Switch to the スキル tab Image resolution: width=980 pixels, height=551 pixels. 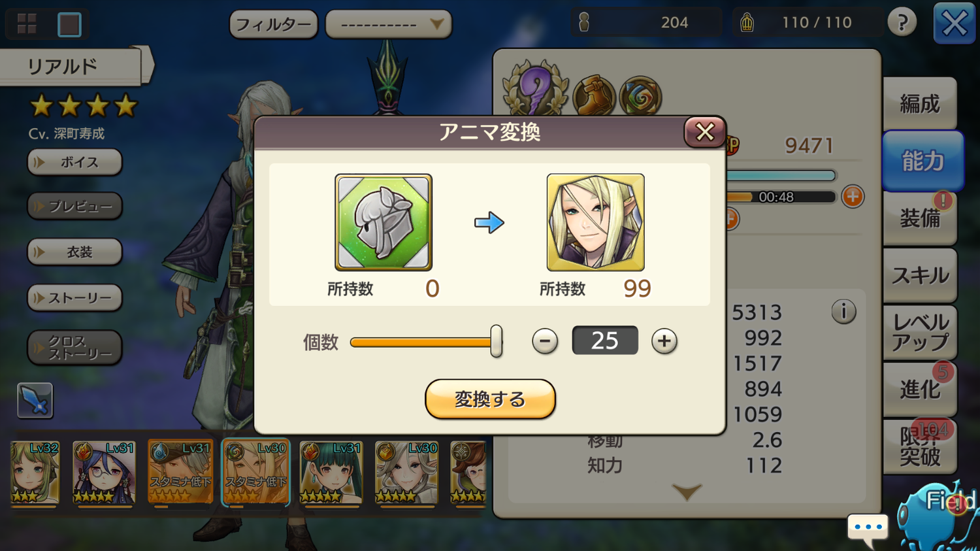(920, 275)
